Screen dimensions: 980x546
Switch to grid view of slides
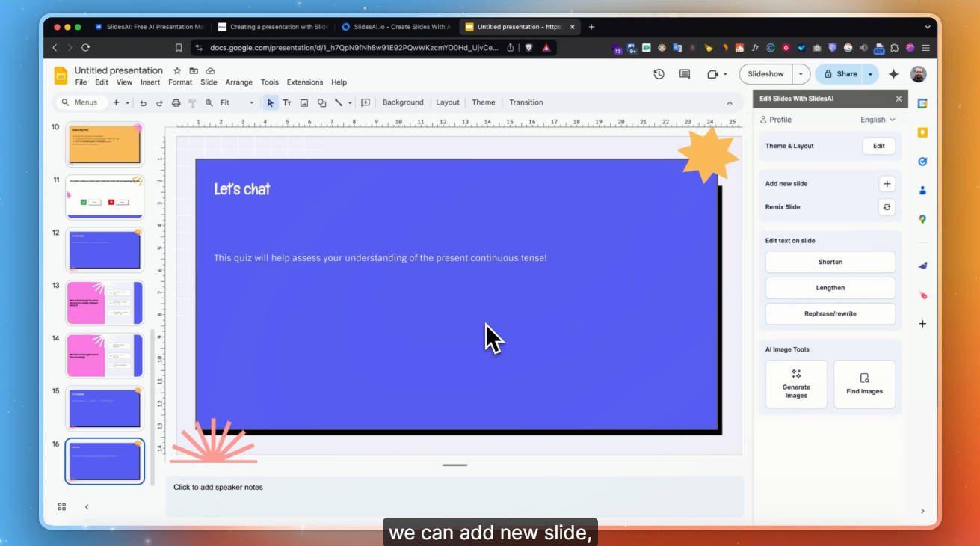pos(62,506)
